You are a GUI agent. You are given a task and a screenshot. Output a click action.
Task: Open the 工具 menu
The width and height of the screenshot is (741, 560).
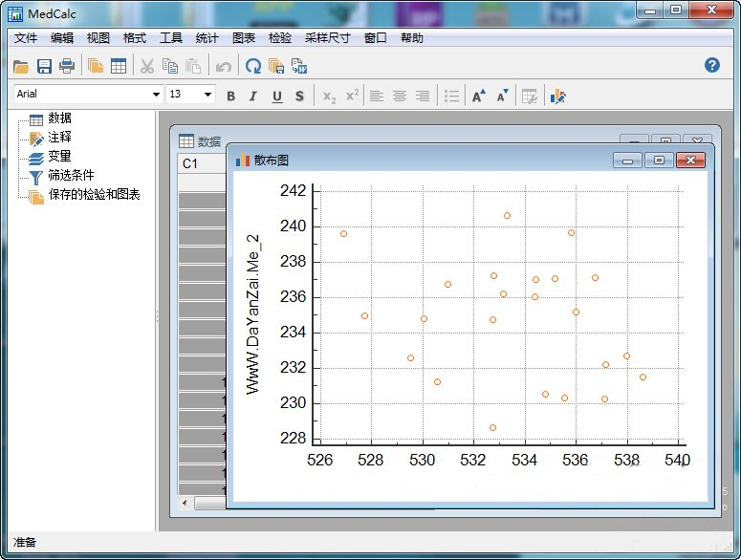pyautogui.click(x=171, y=38)
